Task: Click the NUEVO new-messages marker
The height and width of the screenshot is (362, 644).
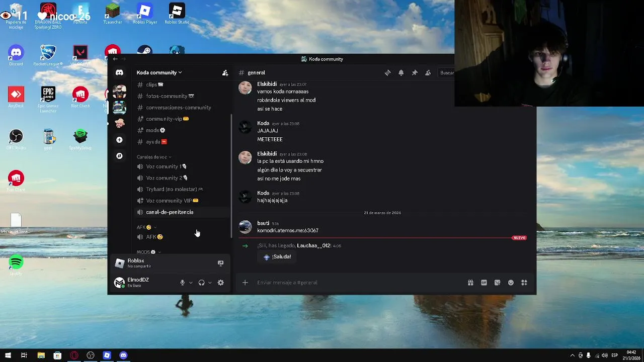Action: [519, 238]
